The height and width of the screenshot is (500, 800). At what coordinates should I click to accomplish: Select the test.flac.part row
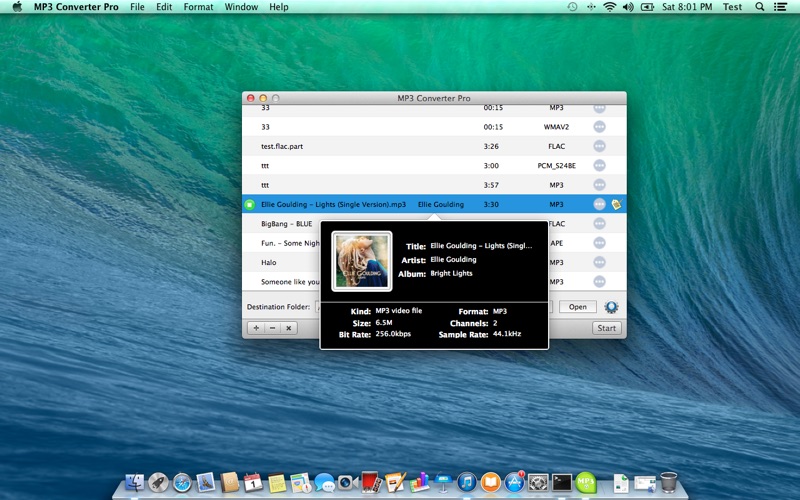pyautogui.click(x=434, y=146)
